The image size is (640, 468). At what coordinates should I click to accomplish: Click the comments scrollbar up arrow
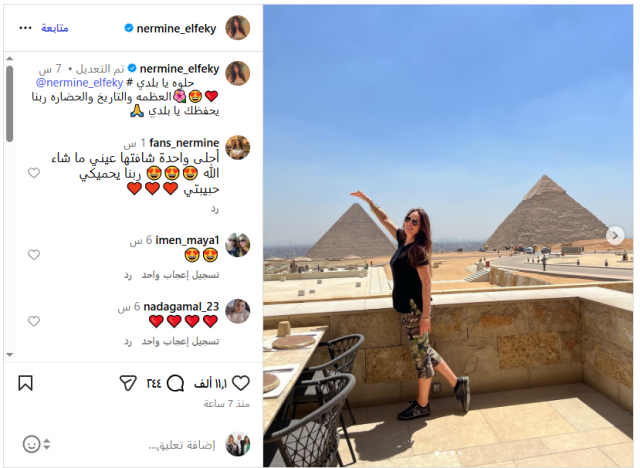pos(10,58)
